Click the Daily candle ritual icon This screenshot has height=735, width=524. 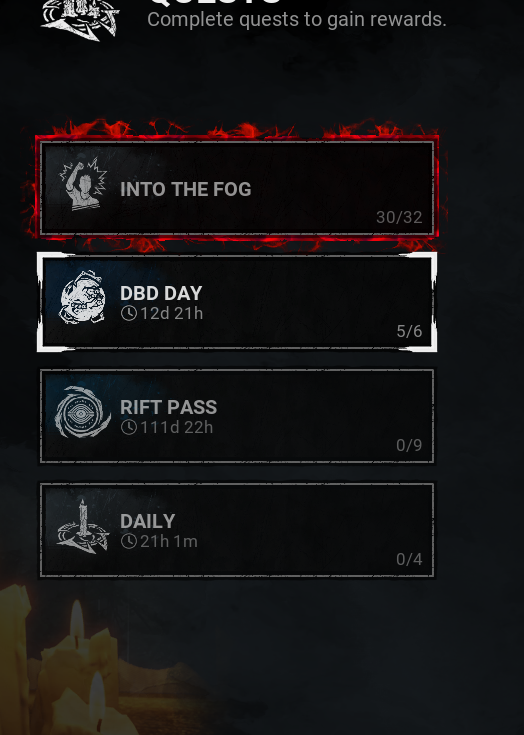click(83, 526)
